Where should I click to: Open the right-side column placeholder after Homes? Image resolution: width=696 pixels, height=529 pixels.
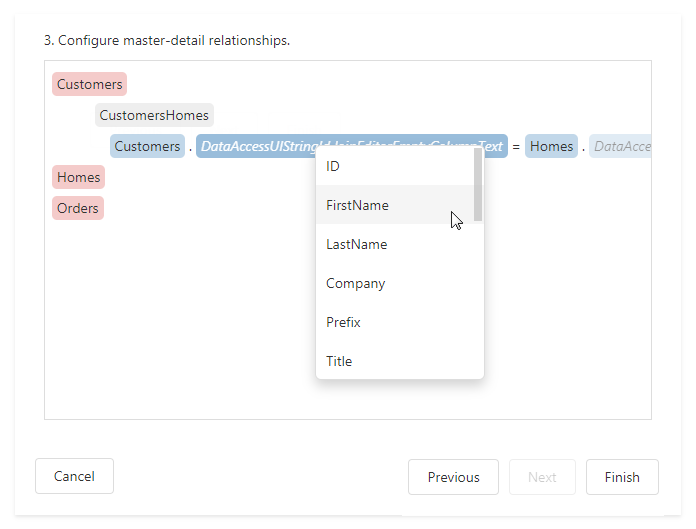[x=621, y=147]
